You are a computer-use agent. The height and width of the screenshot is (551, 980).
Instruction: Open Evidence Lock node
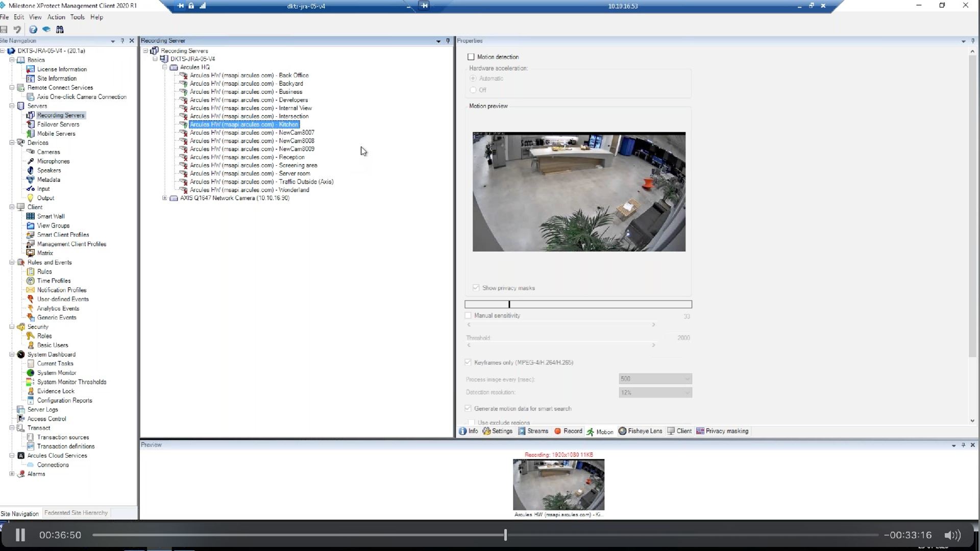[56, 391]
